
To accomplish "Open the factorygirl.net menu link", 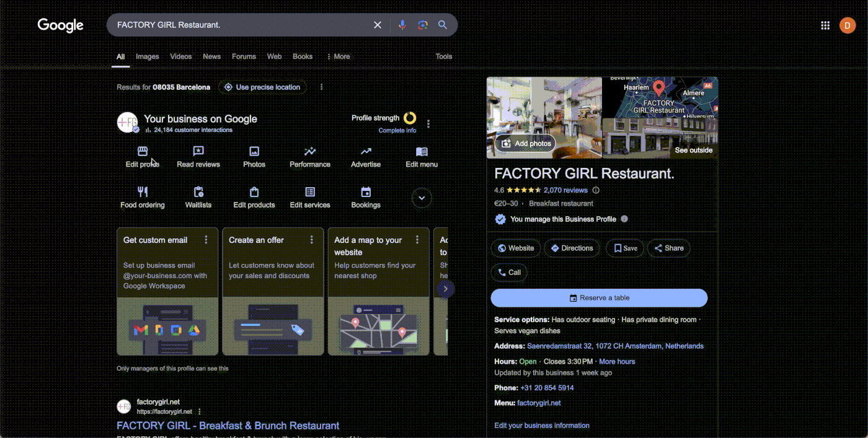I will click(x=538, y=403).
